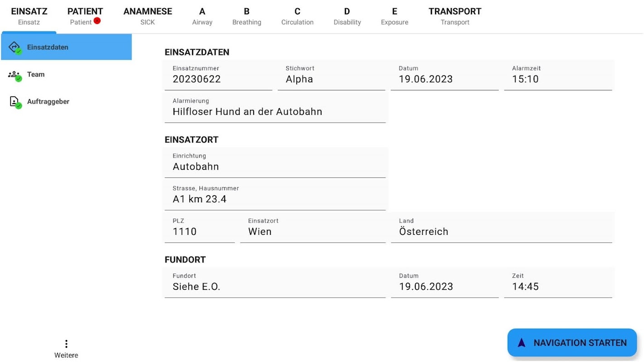Open the Weitere three-dot menu
Viewport: 644px width, 362px height.
pyautogui.click(x=66, y=344)
